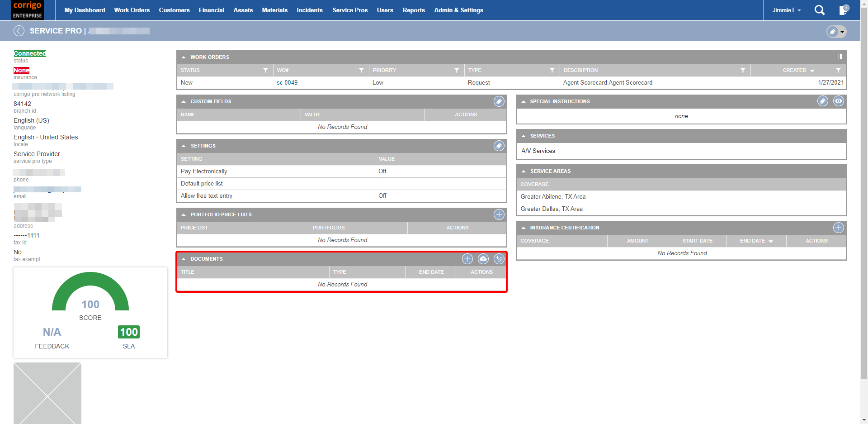Open Reports menu

pyautogui.click(x=414, y=10)
